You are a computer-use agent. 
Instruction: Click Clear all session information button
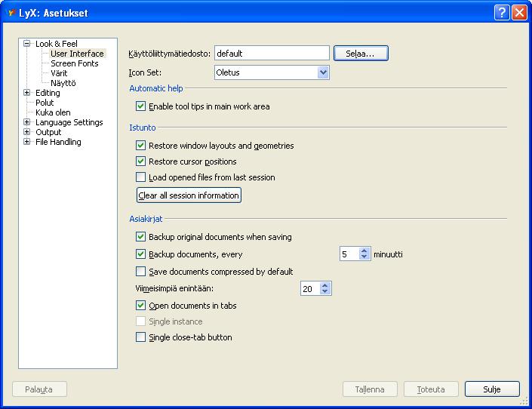pyautogui.click(x=189, y=195)
